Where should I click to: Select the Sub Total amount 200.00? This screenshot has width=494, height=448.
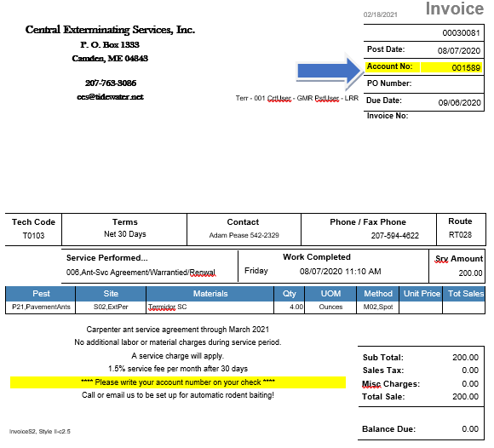[465, 358]
